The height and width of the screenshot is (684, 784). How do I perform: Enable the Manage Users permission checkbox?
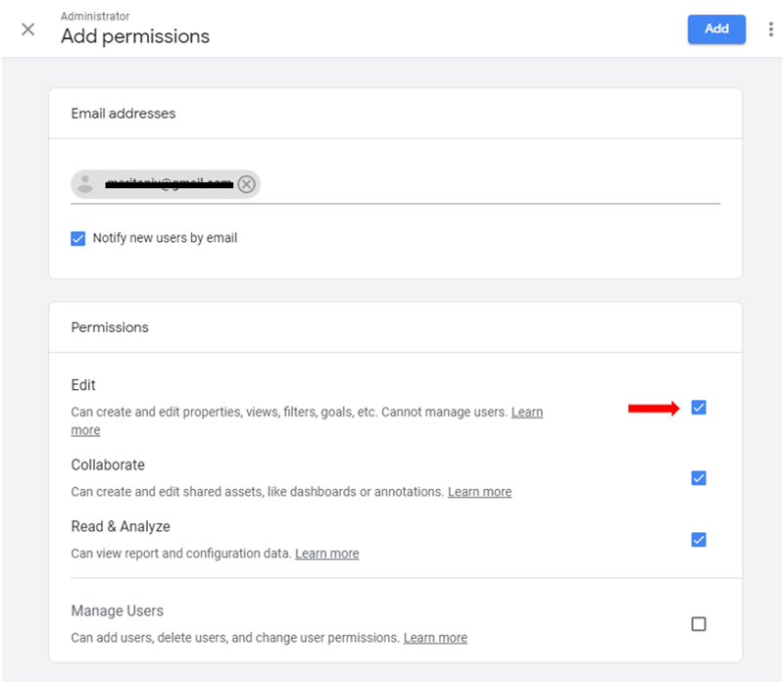(699, 624)
